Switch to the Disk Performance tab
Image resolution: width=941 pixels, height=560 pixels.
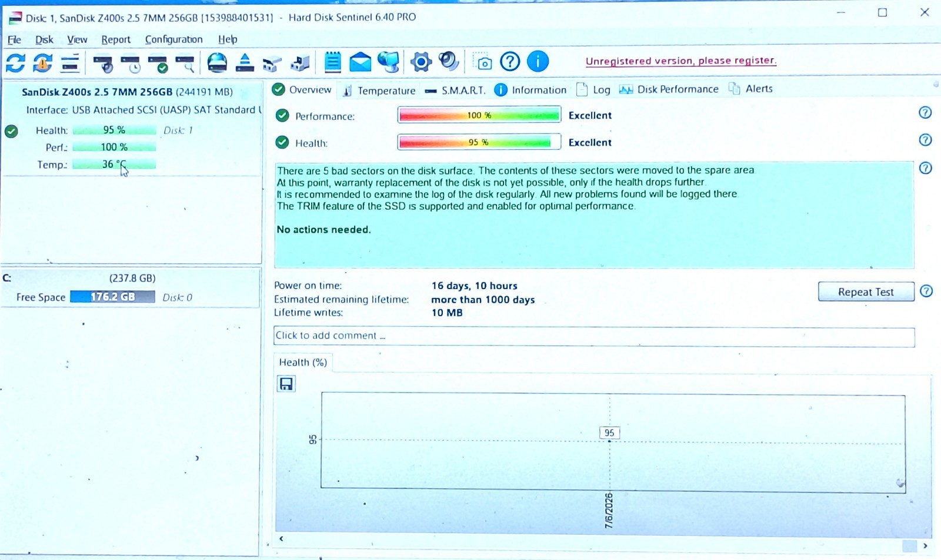click(669, 89)
